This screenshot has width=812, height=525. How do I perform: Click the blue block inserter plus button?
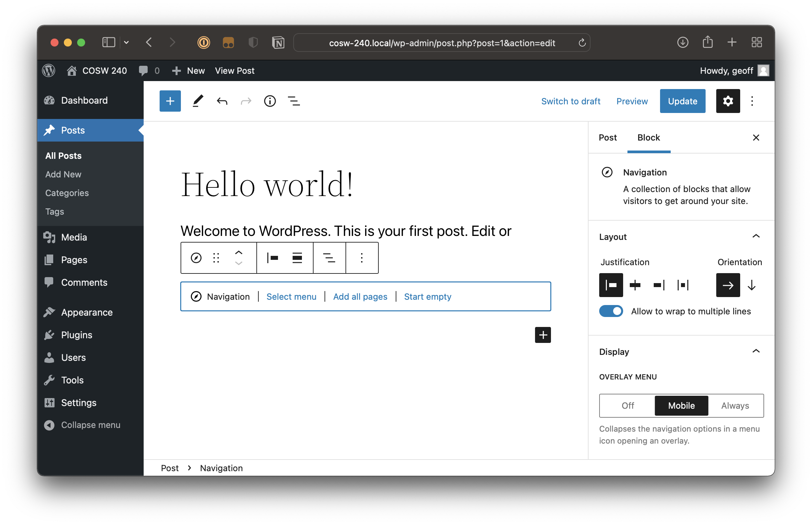tap(170, 101)
